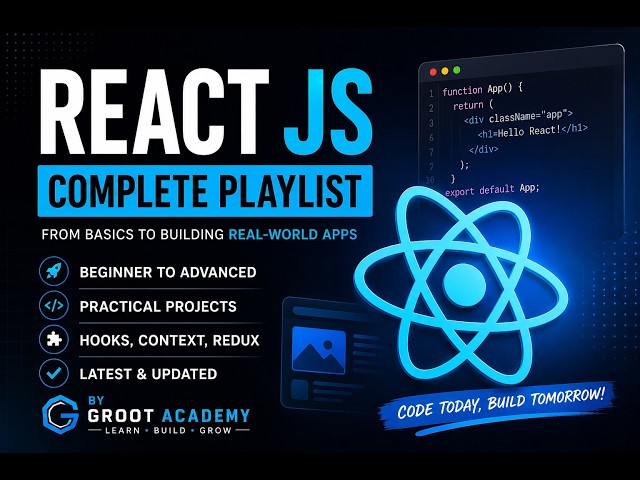
Task: Click the code brackets icon beside Practical Projects
Action: pos(53,306)
